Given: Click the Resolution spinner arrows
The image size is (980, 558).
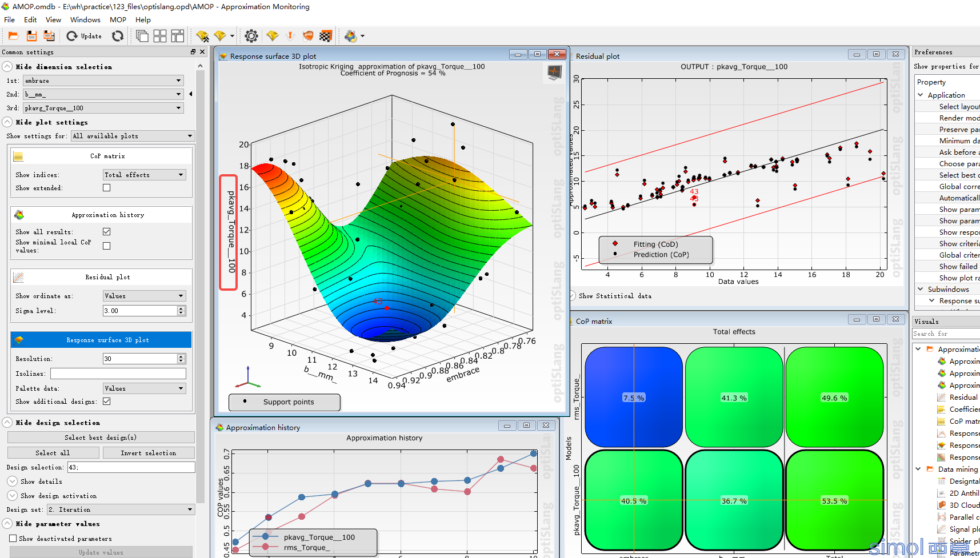Looking at the screenshot, I should (181, 359).
